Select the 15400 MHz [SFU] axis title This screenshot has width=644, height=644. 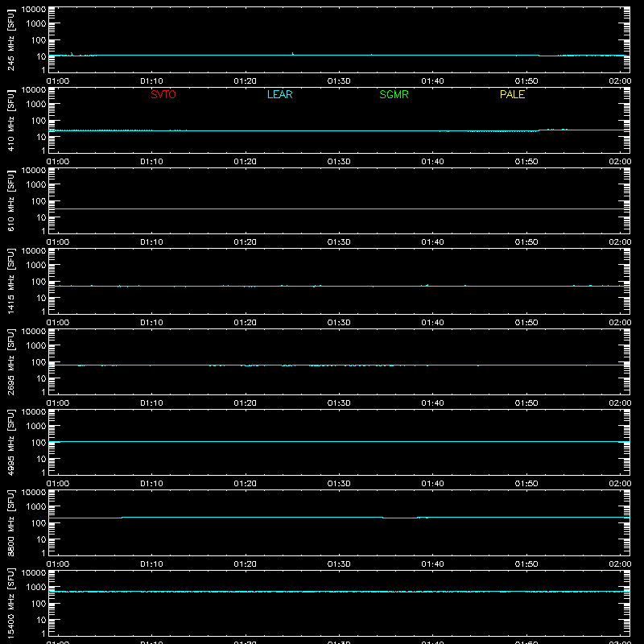11,604
